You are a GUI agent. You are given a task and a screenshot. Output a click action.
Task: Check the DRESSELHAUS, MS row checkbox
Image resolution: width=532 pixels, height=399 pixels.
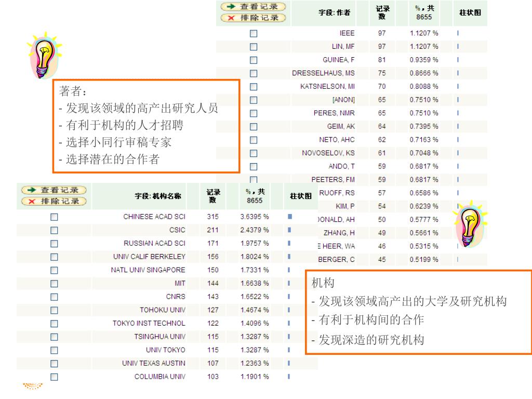coord(254,73)
